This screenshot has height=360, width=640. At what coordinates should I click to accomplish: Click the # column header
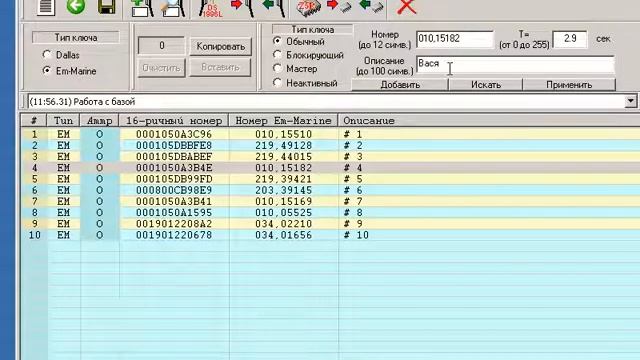34,121
